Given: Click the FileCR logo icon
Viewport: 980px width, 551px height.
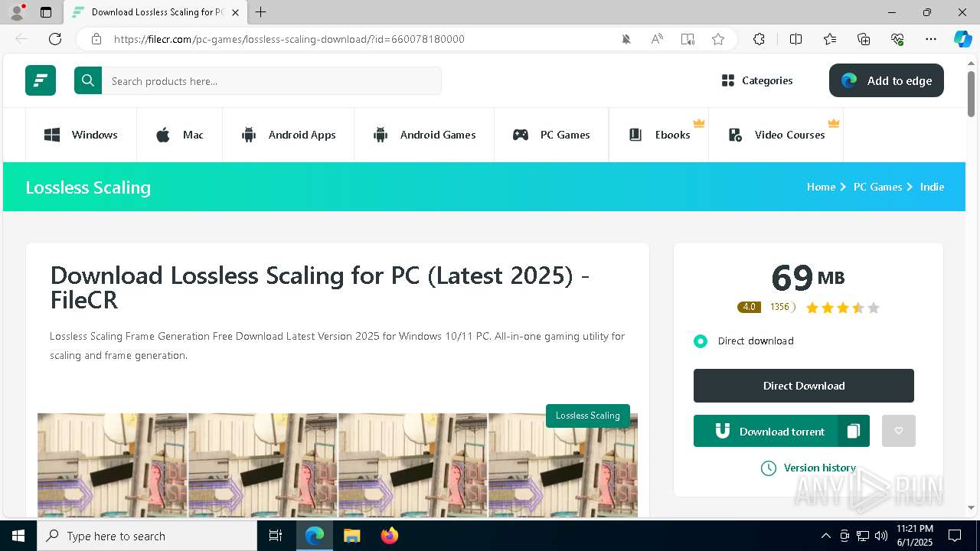Looking at the screenshot, I should tap(41, 80).
